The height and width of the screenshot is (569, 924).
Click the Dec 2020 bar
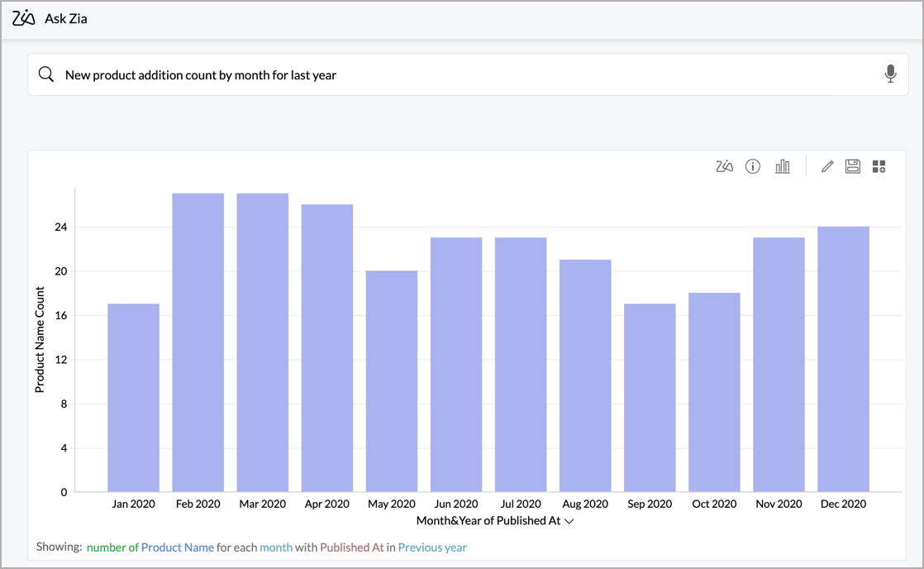pos(843,359)
